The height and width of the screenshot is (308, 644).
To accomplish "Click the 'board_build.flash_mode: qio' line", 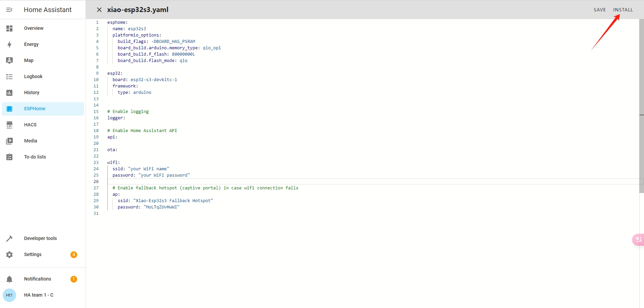I will point(152,61).
